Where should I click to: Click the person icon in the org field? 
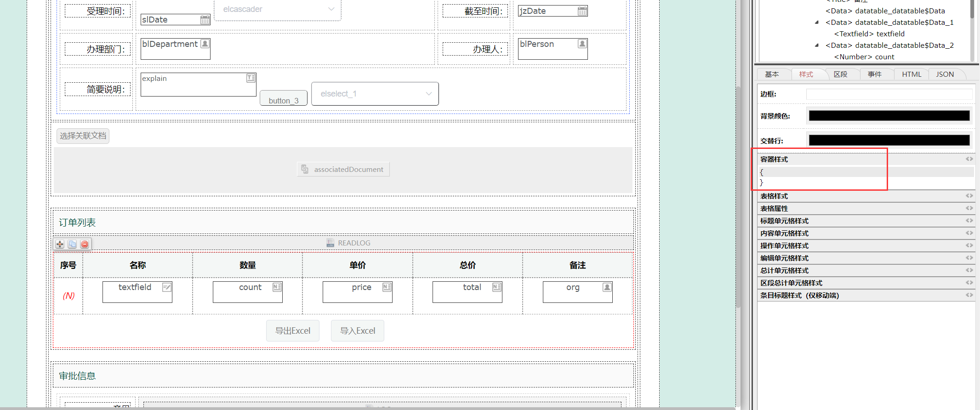(607, 287)
